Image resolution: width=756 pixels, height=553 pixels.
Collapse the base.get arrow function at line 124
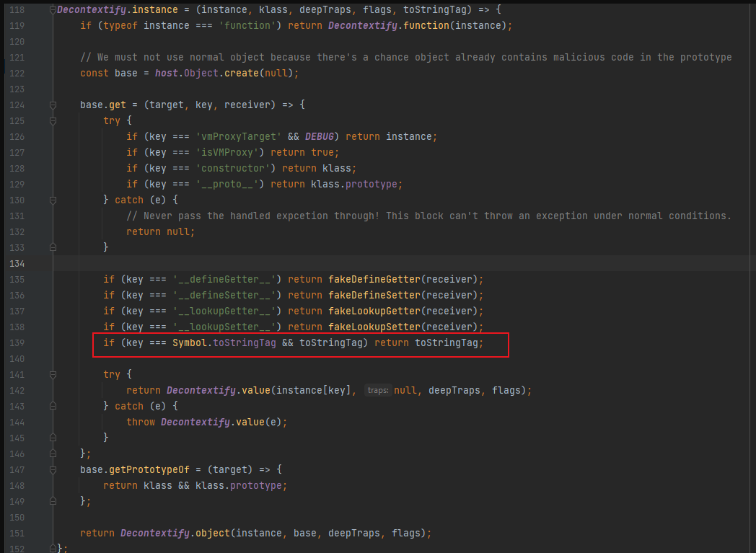coord(53,105)
